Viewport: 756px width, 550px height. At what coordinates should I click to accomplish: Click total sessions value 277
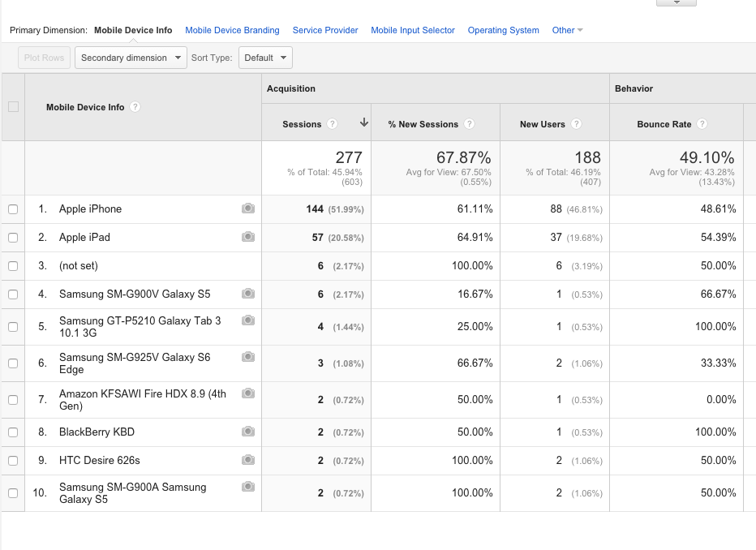coord(349,157)
